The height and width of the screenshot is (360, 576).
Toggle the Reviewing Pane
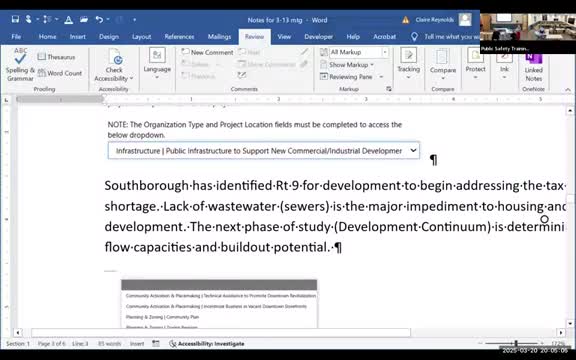click(x=347, y=77)
